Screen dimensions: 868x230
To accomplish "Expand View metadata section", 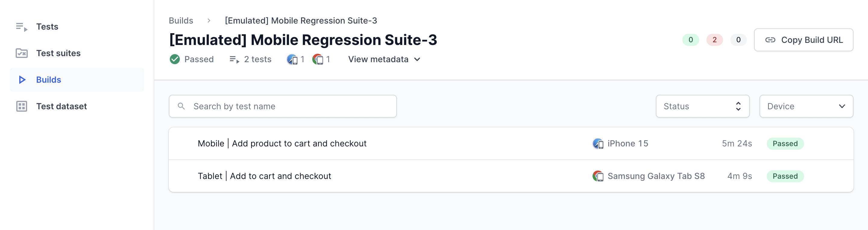I will coord(384,59).
